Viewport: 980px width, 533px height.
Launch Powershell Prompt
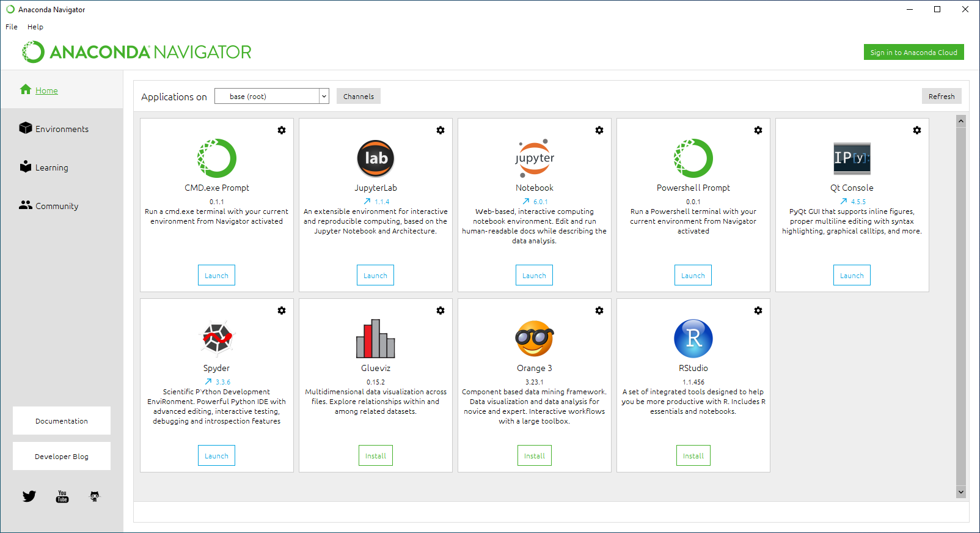693,275
